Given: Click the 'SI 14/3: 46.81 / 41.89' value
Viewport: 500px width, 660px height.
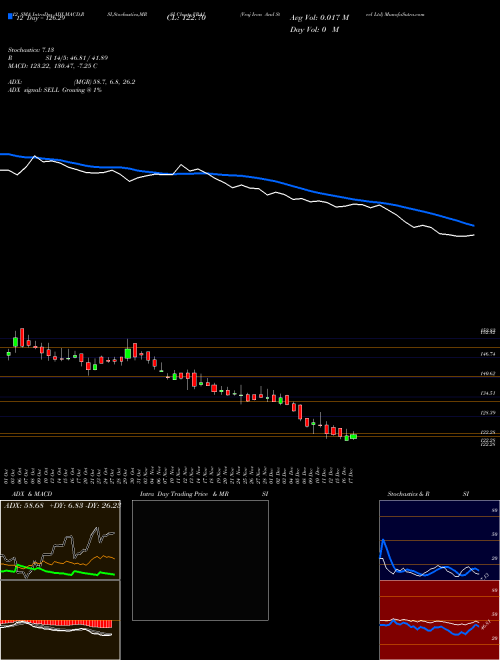Looking at the screenshot, I should 77,58.
